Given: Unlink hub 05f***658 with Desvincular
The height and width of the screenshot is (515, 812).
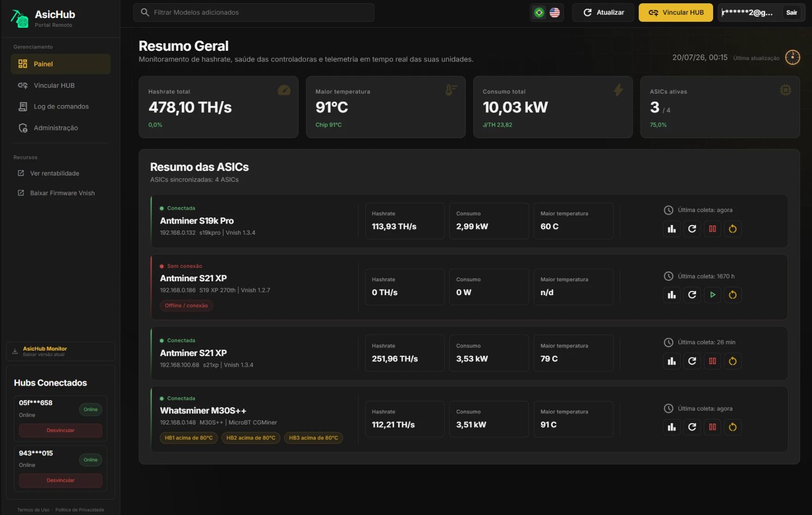Looking at the screenshot, I should pyautogui.click(x=61, y=430).
